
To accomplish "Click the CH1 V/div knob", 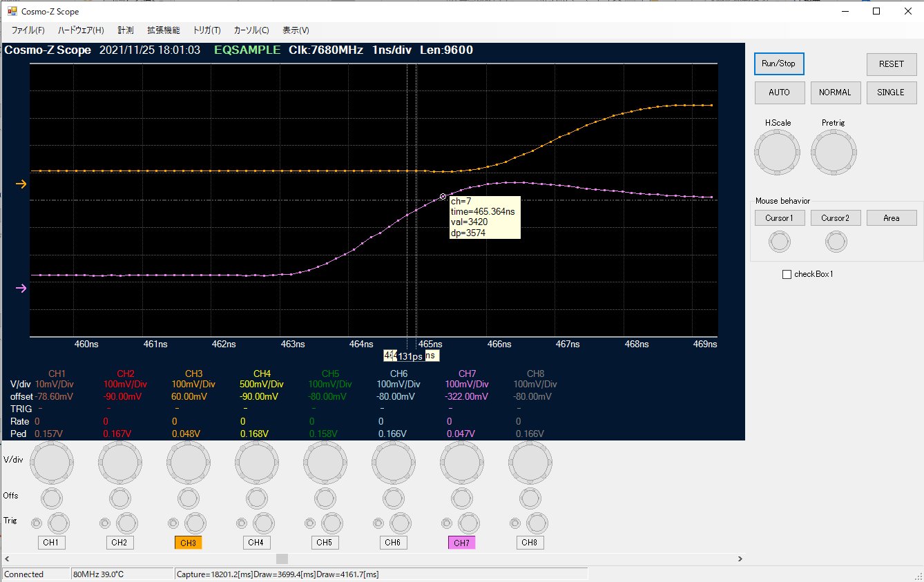I will (x=52, y=462).
